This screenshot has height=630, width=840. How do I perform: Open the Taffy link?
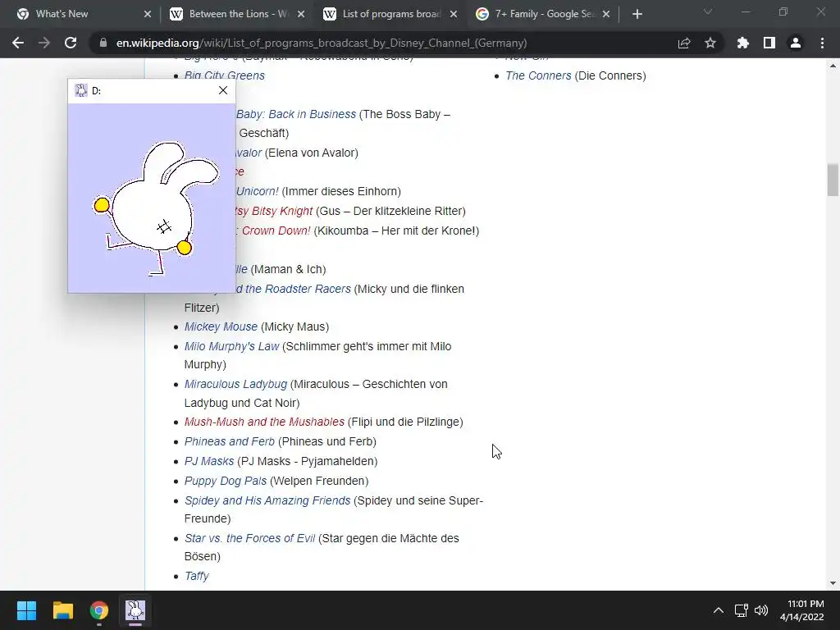[x=197, y=576]
